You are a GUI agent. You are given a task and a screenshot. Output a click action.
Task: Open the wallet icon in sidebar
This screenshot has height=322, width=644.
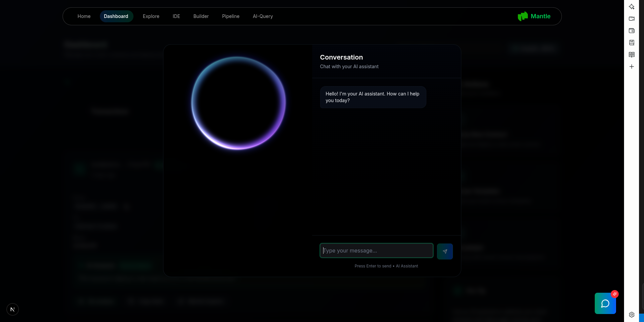[631, 31]
